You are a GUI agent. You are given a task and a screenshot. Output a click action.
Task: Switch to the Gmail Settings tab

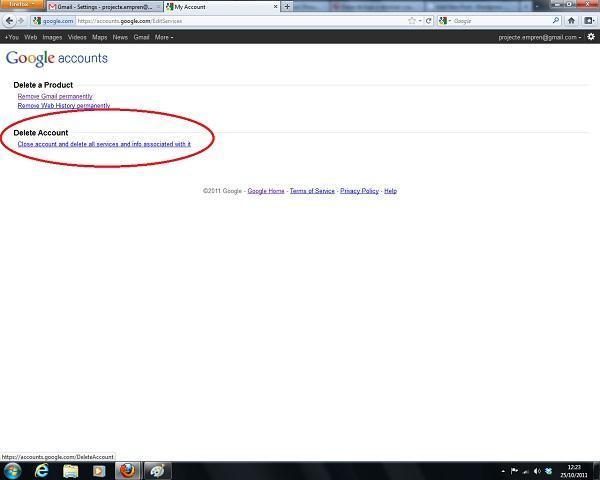[x=104, y=6]
